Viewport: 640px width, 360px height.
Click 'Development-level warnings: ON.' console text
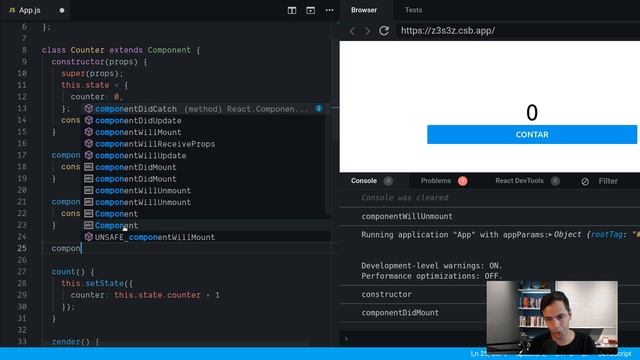click(x=431, y=266)
